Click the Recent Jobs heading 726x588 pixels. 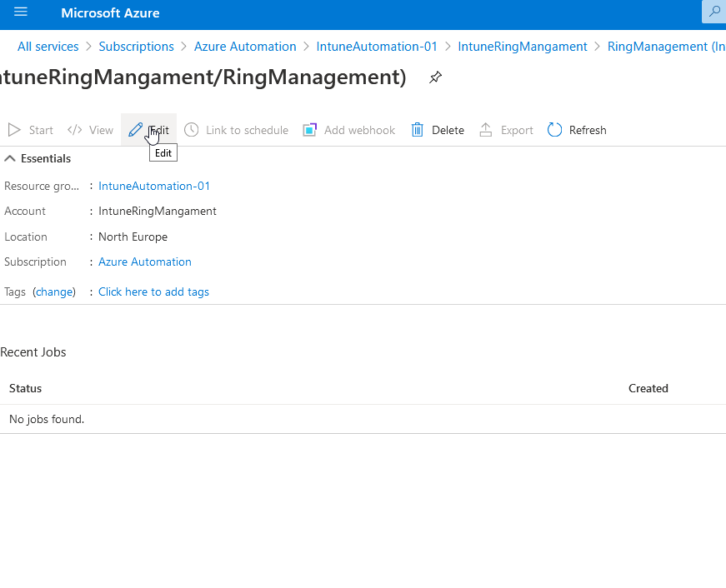tap(33, 352)
